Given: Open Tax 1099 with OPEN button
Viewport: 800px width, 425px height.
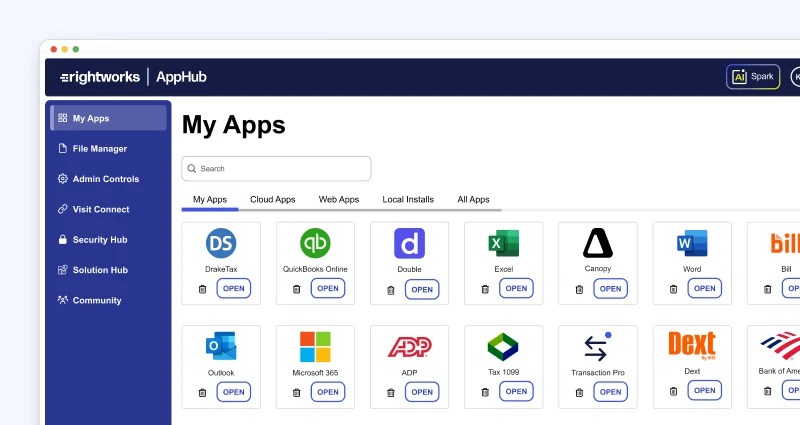Looking at the screenshot, I should [516, 391].
